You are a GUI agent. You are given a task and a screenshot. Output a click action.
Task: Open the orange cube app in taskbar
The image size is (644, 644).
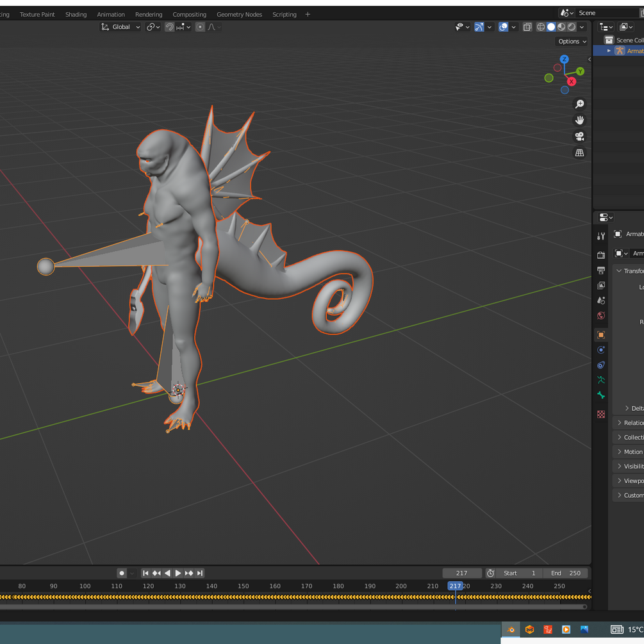tap(529, 630)
